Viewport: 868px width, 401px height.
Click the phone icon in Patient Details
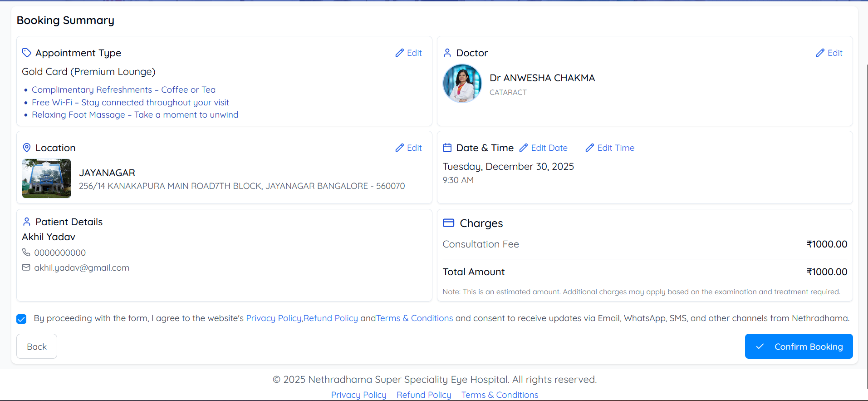point(26,252)
